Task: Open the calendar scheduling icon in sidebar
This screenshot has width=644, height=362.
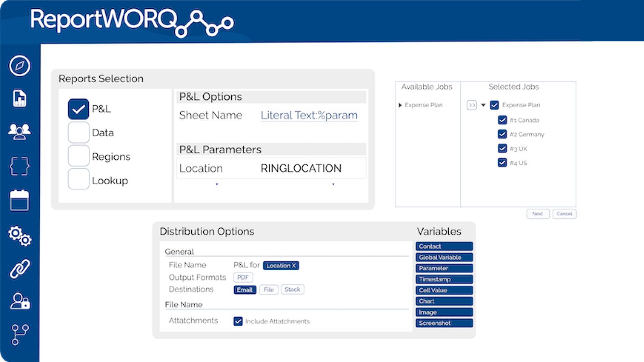Action: click(19, 200)
